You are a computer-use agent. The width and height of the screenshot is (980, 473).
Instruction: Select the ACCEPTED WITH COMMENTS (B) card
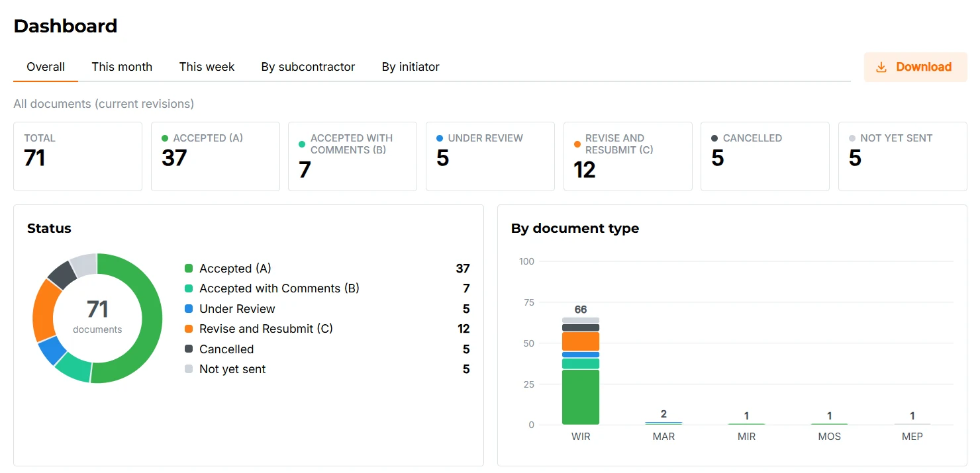(352, 156)
